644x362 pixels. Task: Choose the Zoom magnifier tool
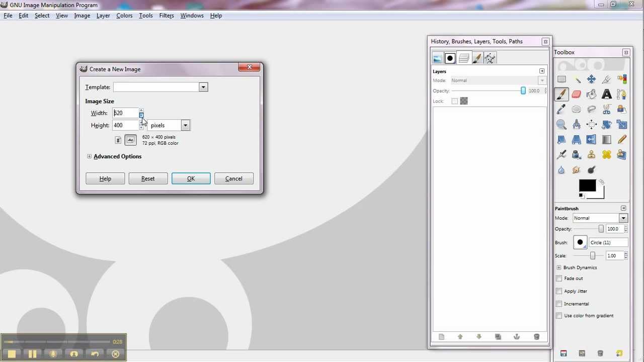pyautogui.click(x=561, y=125)
